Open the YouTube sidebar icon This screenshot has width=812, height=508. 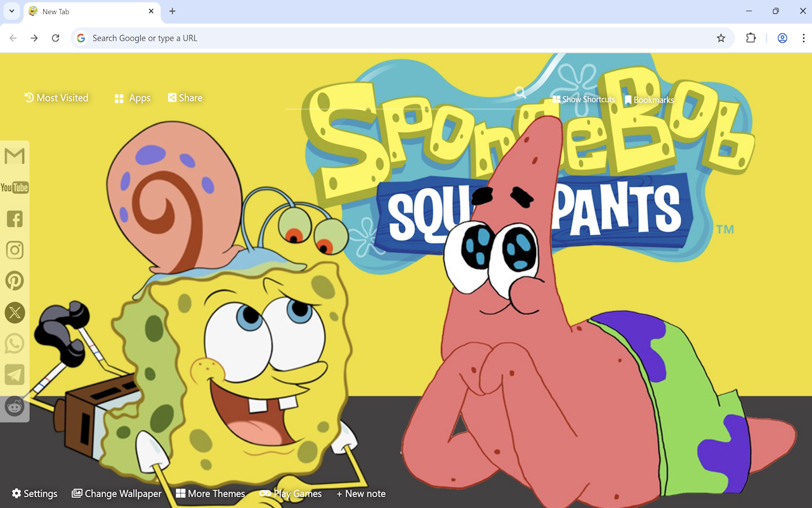coord(15,187)
